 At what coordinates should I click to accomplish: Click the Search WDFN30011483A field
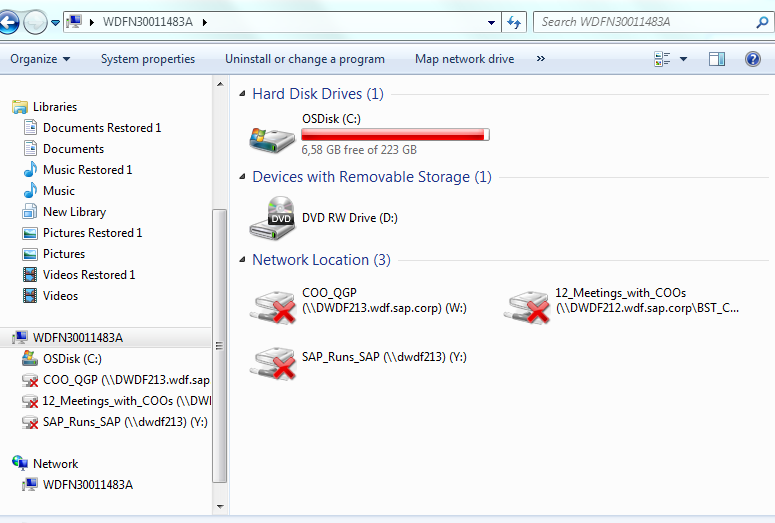[x=647, y=22]
